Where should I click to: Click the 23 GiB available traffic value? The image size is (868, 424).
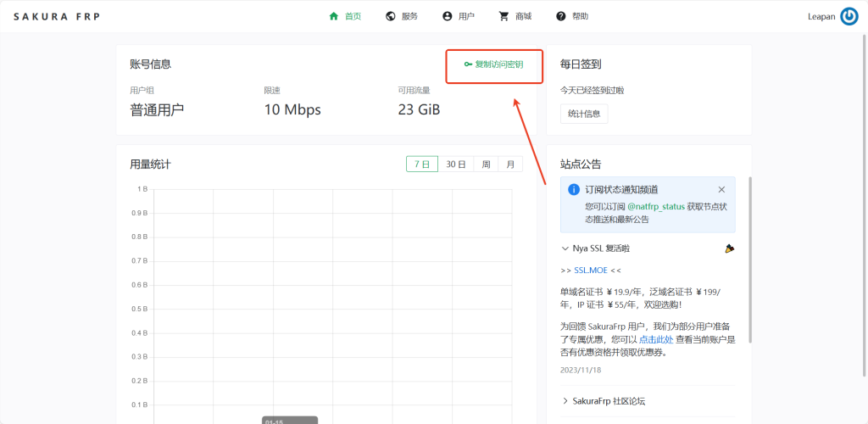pyautogui.click(x=419, y=109)
